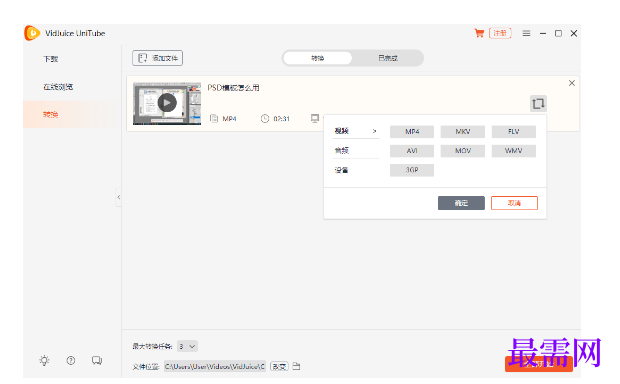The image size is (620, 384).
Task: Click the VidJuice UniTube logo icon
Action: [x=32, y=33]
